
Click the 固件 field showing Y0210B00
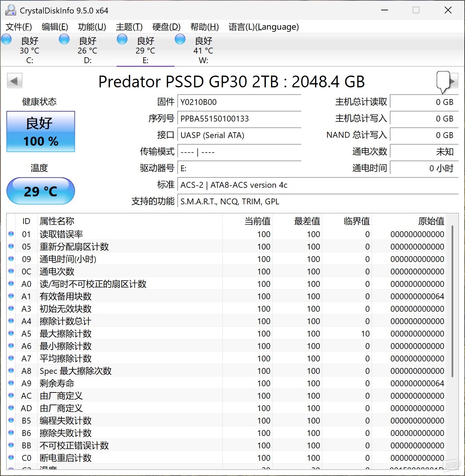(x=239, y=102)
